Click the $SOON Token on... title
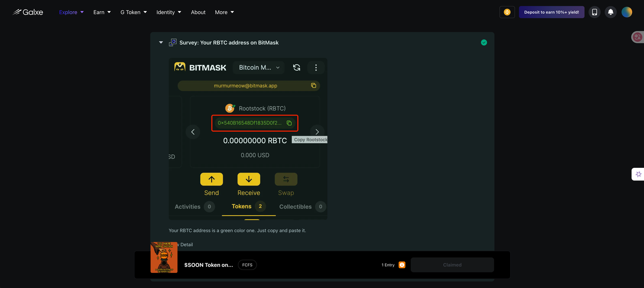This screenshot has width=644, height=288. 209,265
